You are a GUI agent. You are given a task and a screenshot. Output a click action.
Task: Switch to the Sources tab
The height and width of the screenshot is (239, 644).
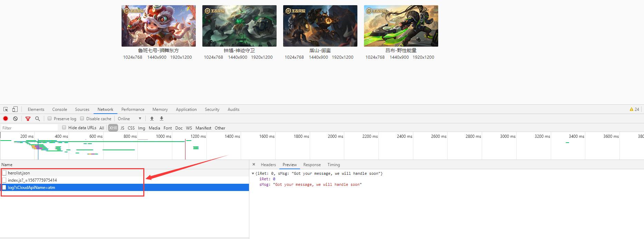click(x=82, y=109)
